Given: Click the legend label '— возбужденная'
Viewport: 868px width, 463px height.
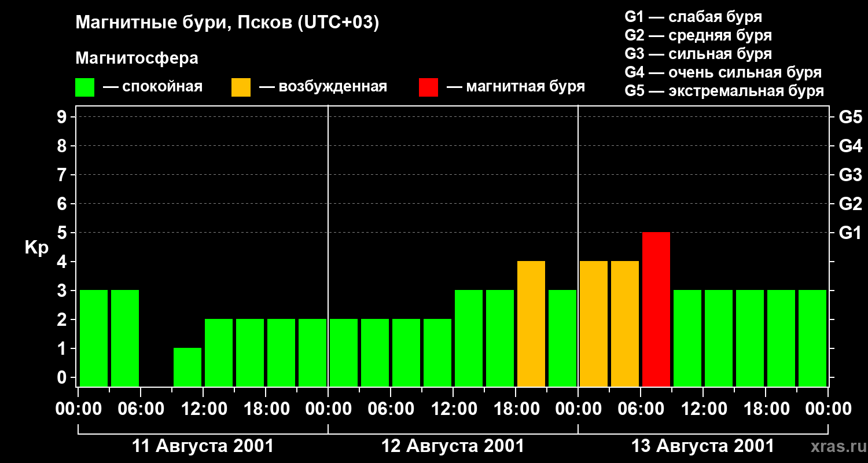Looking at the screenshot, I should click(x=323, y=87).
